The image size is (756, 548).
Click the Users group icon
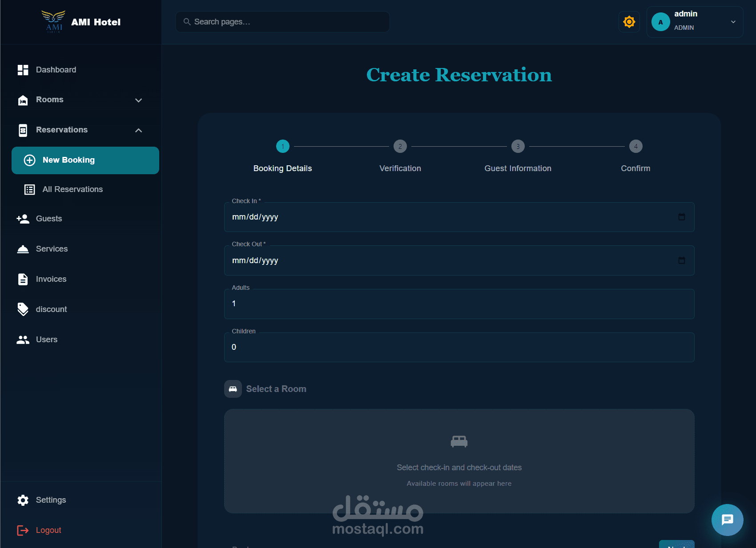coord(23,340)
